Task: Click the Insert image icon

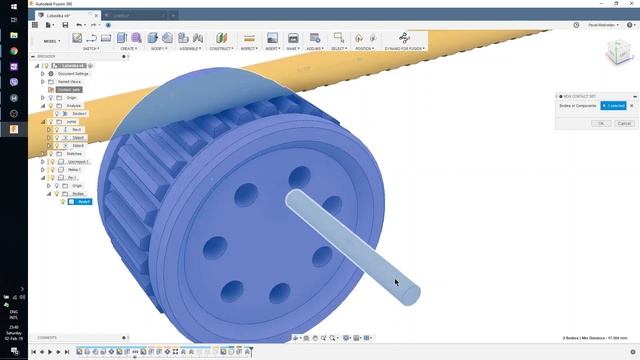Action: click(x=272, y=38)
